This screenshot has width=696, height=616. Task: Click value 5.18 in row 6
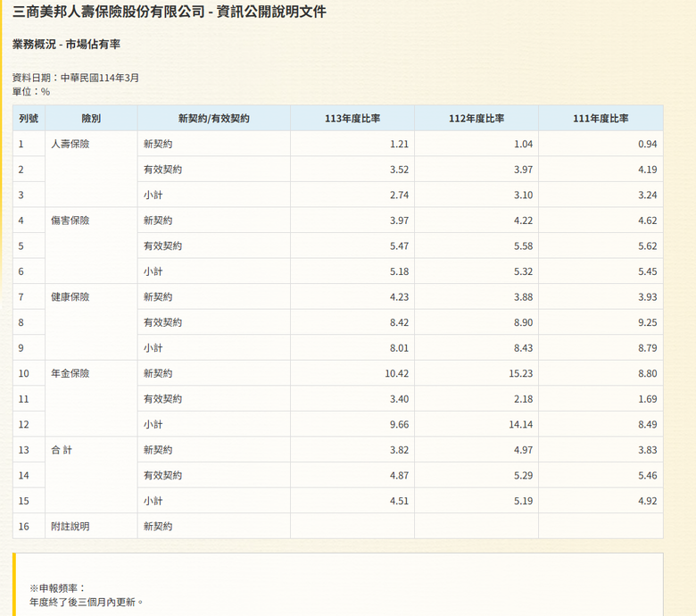399,271
